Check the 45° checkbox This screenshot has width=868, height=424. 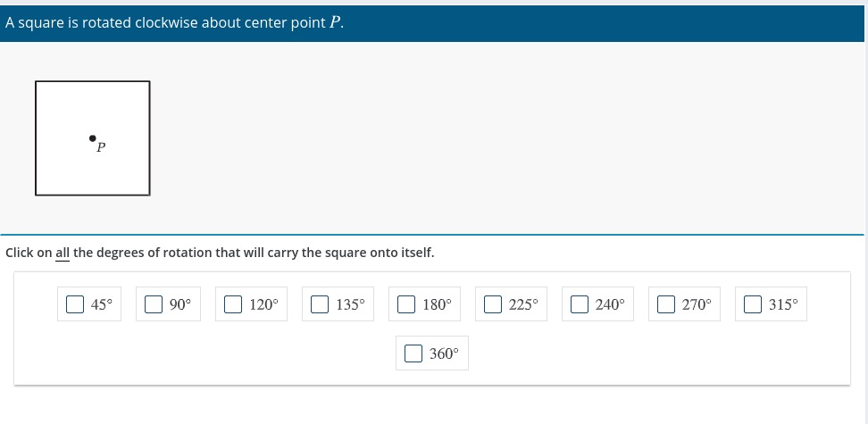coord(75,303)
